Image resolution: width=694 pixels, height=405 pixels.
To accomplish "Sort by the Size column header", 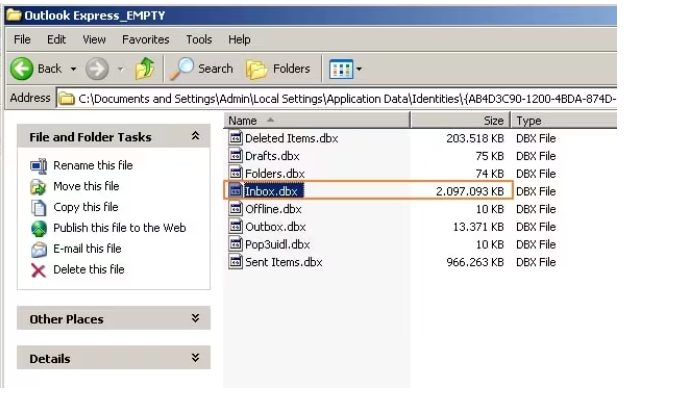I will pyautogui.click(x=460, y=120).
